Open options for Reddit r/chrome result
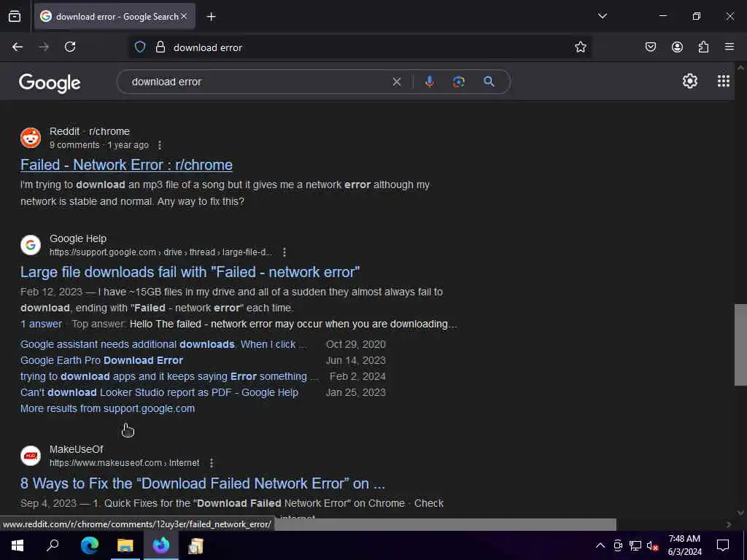747x560 pixels. pos(160,145)
